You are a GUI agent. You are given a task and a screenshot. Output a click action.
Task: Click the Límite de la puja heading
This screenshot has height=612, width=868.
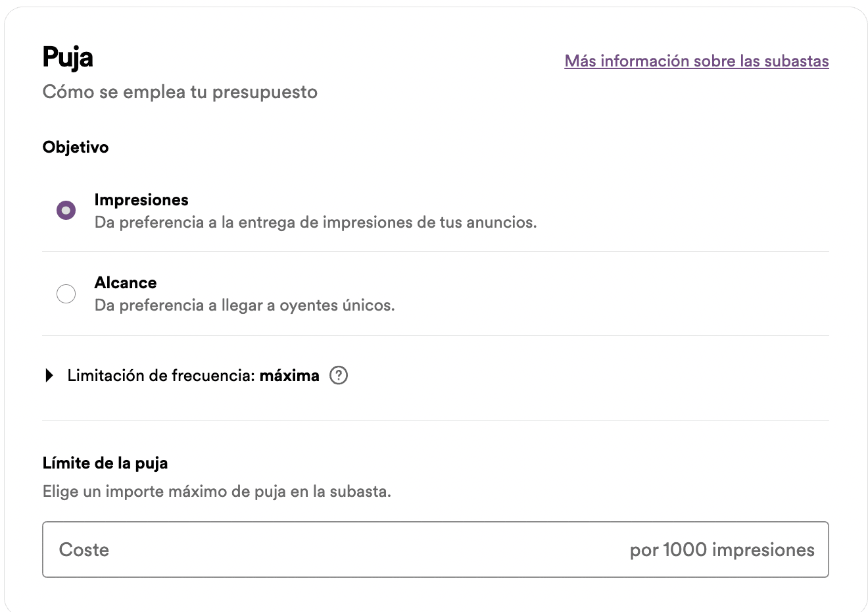click(x=105, y=463)
